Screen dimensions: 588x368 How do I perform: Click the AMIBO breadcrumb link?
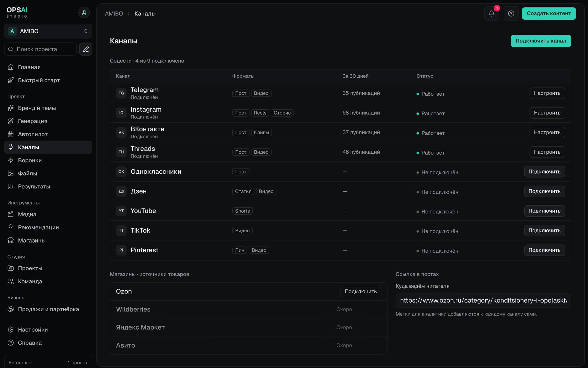click(x=114, y=13)
